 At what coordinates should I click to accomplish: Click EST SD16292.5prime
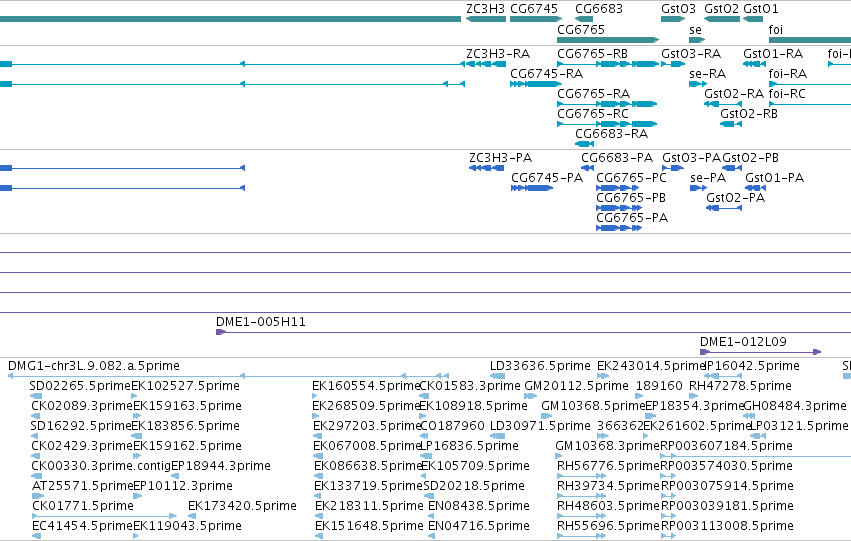35,436
